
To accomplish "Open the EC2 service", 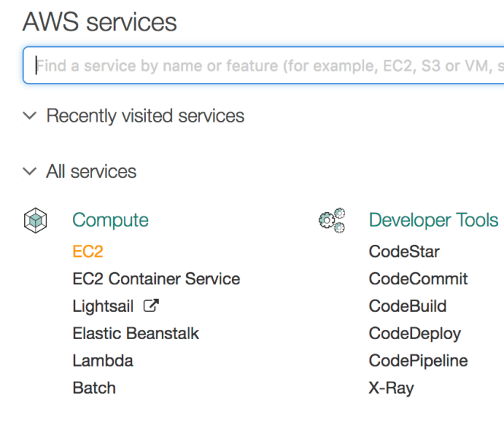I will pyautogui.click(x=87, y=252).
